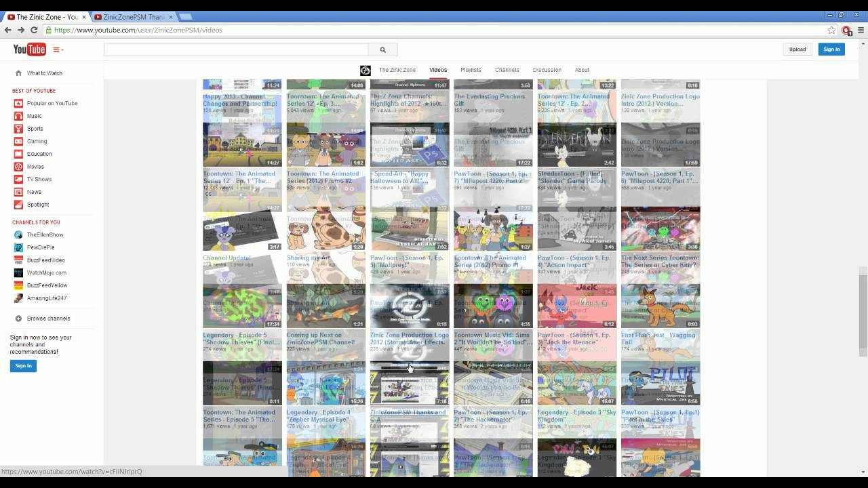Open a new browser tab
Screen dimensions: 868x488
pyautogui.click(x=184, y=16)
